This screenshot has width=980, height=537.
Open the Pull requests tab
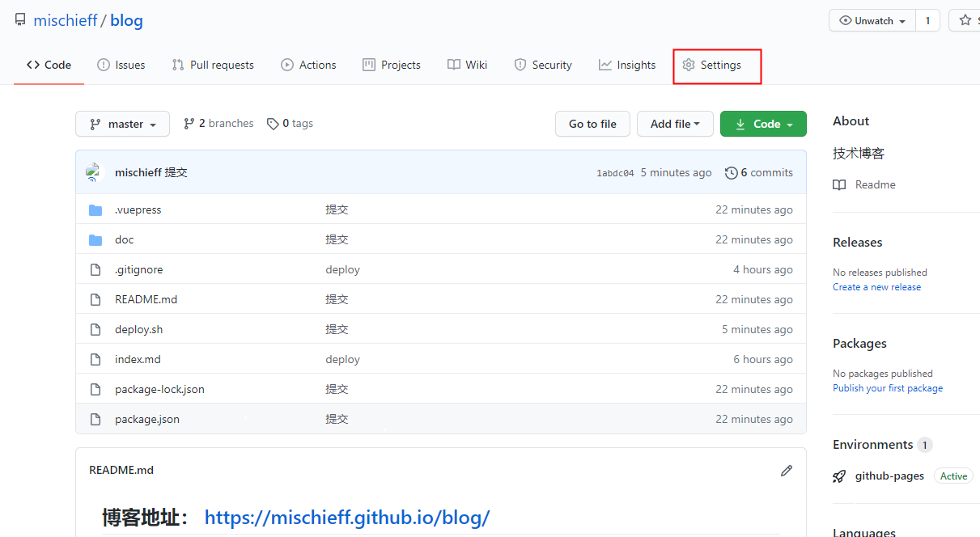[x=213, y=65]
